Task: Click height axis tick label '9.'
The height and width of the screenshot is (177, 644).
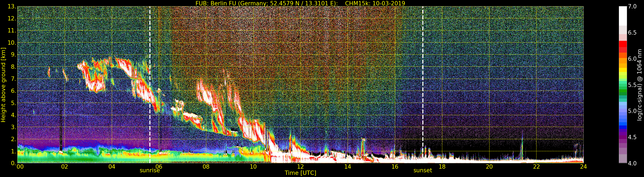Action: point(14,55)
